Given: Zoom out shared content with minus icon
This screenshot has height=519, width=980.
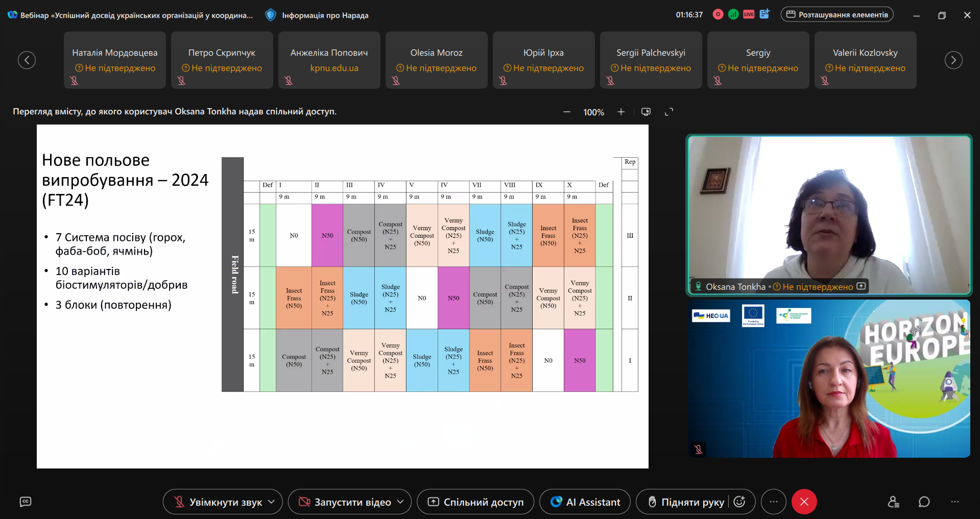Looking at the screenshot, I should [x=567, y=112].
